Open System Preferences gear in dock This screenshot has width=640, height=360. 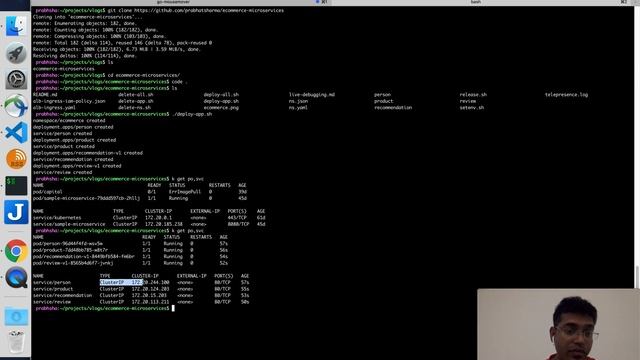click(16, 80)
